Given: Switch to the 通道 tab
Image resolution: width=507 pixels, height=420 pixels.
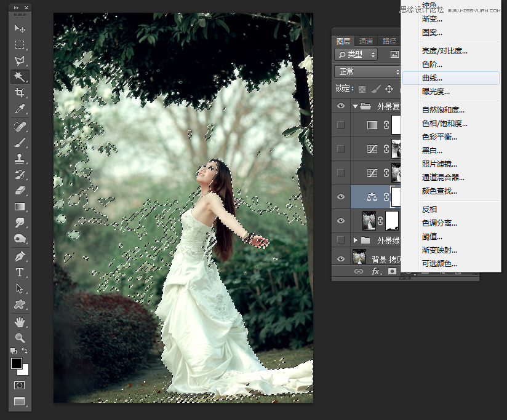Looking at the screenshot, I should (367, 41).
